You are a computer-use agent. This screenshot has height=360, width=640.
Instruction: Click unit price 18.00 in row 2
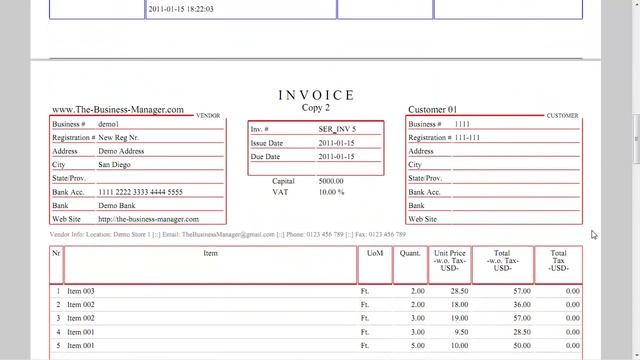click(460, 304)
